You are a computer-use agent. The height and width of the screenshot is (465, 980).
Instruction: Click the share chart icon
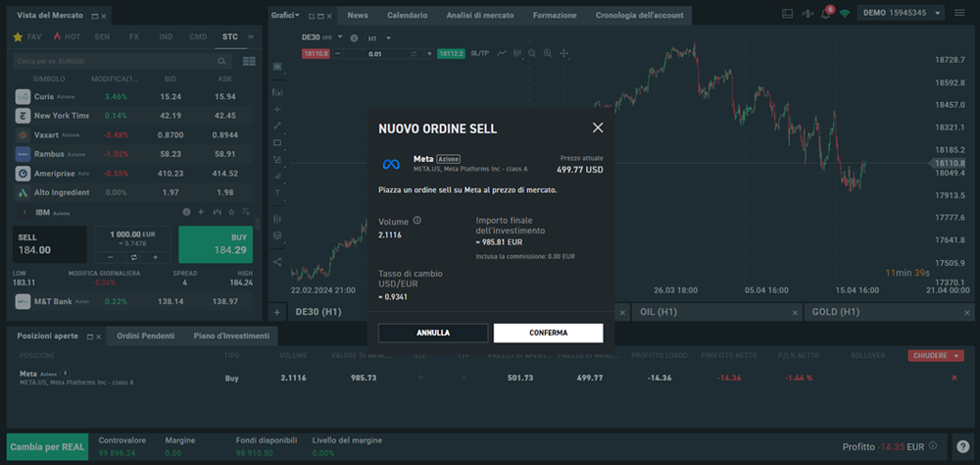[x=277, y=262]
